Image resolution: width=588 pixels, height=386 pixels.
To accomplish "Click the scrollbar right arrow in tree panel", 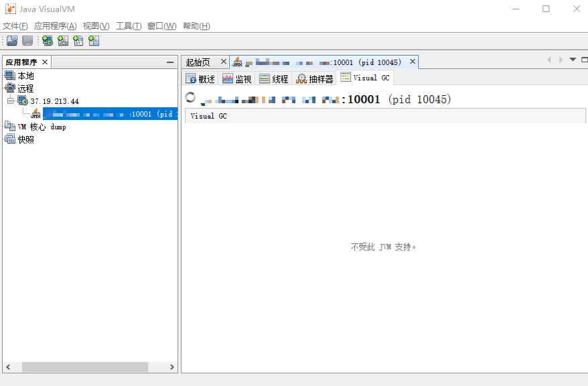I will [x=171, y=367].
